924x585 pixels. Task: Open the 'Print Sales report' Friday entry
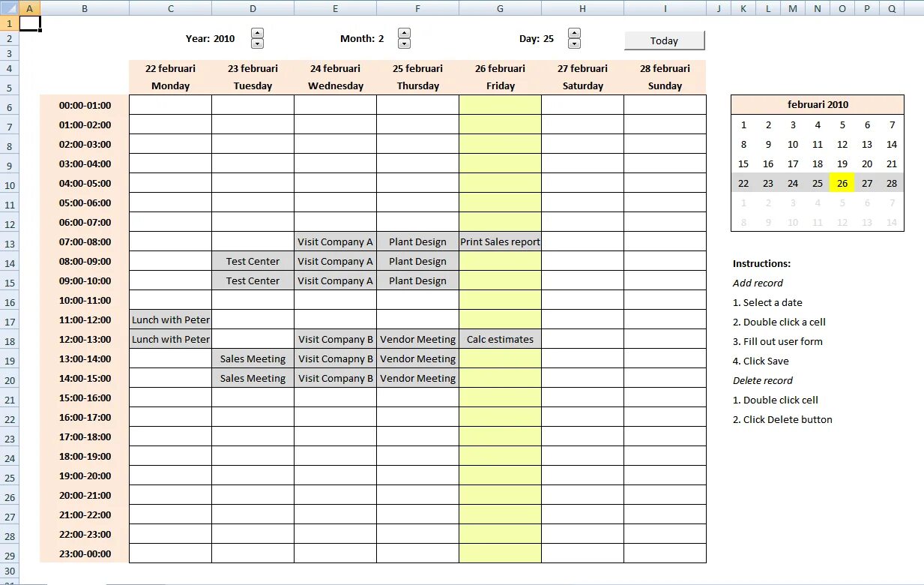pyautogui.click(x=500, y=241)
